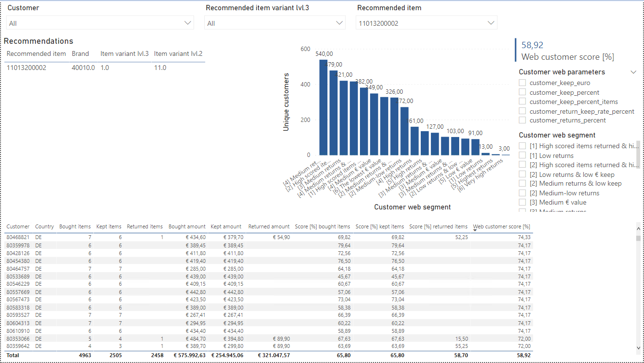Check the [1] Low returns segment
The height and width of the screenshot is (363, 644).
[x=522, y=156]
